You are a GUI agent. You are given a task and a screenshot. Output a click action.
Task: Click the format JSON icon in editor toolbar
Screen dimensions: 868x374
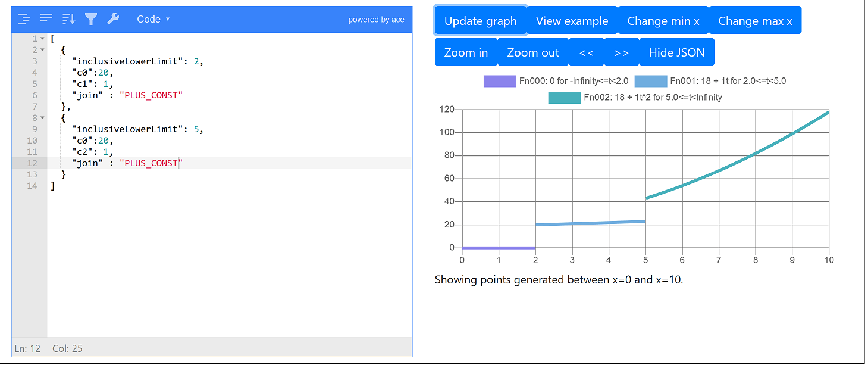[x=24, y=19]
